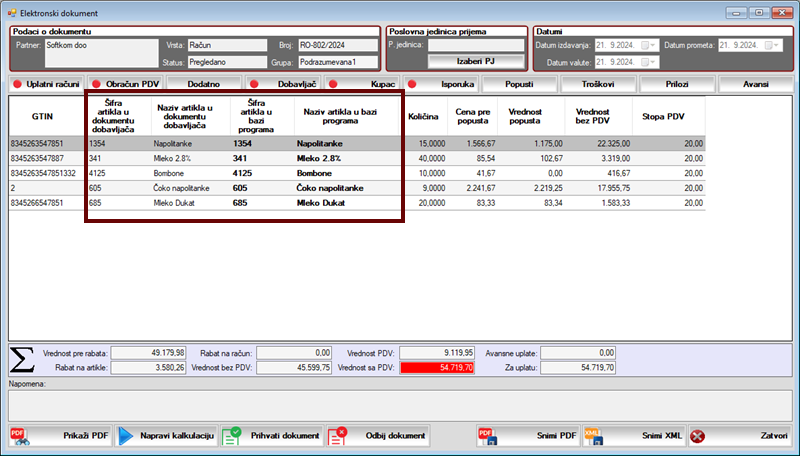Click the Prikaži PDF button label
The image size is (800, 456).
pyautogui.click(x=86, y=436)
